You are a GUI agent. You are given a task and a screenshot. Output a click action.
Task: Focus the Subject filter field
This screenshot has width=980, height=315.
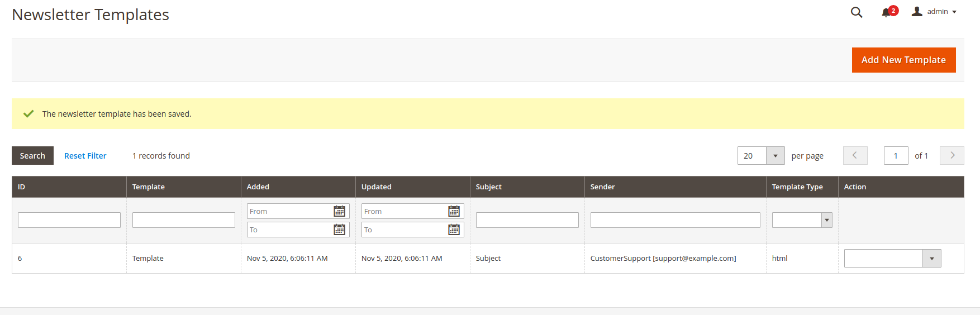coord(527,220)
